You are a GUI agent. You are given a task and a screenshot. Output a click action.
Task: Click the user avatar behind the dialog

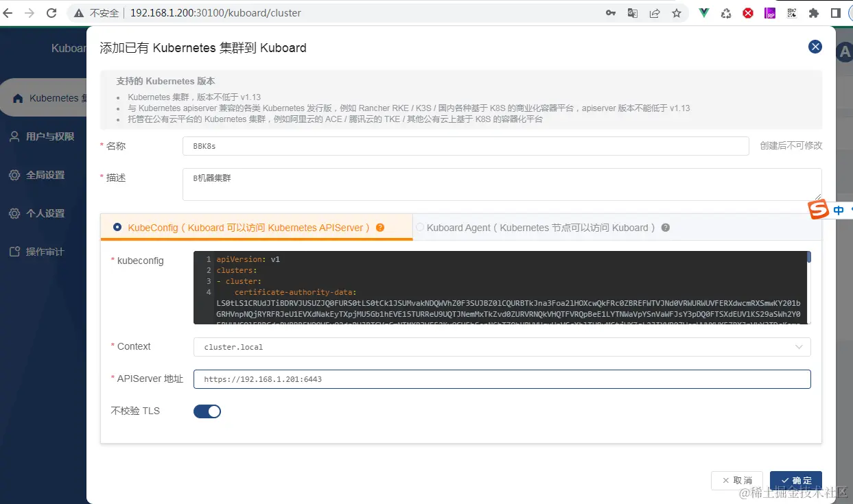click(845, 52)
